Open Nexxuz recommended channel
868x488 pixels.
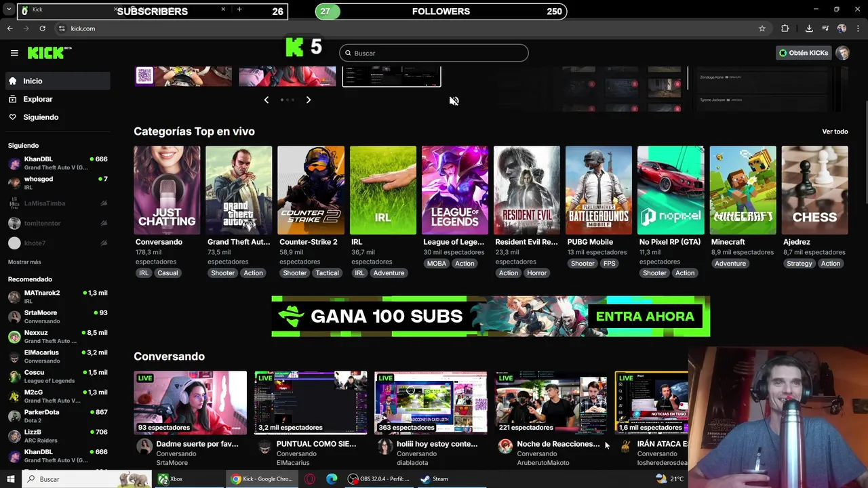(x=58, y=336)
